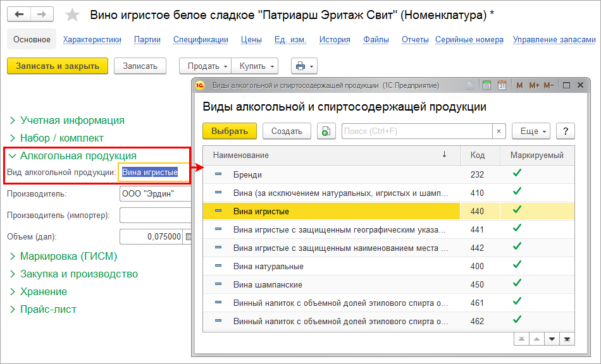Open the Еще menu dropdown

click(x=531, y=131)
